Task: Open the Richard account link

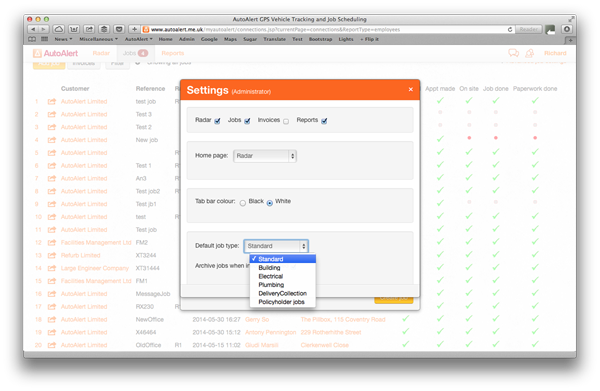Action: point(555,53)
